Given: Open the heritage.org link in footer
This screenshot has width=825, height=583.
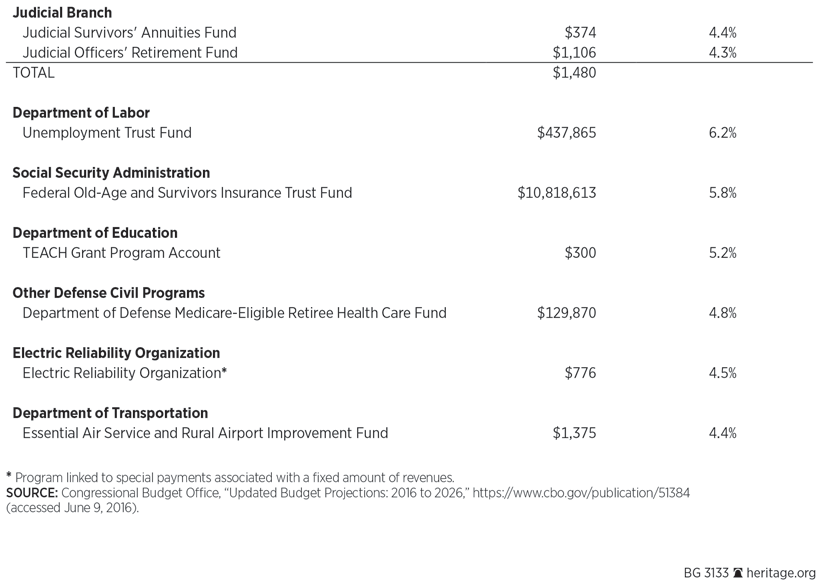Looking at the screenshot, I should tap(781, 573).
